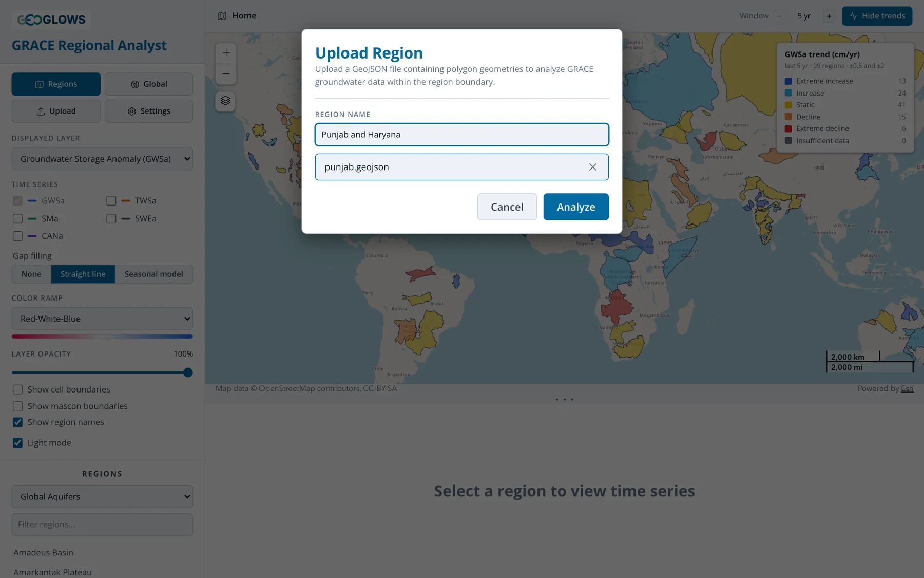The width and height of the screenshot is (924, 578).
Task: Open the Esri link
Action: (907, 389)
